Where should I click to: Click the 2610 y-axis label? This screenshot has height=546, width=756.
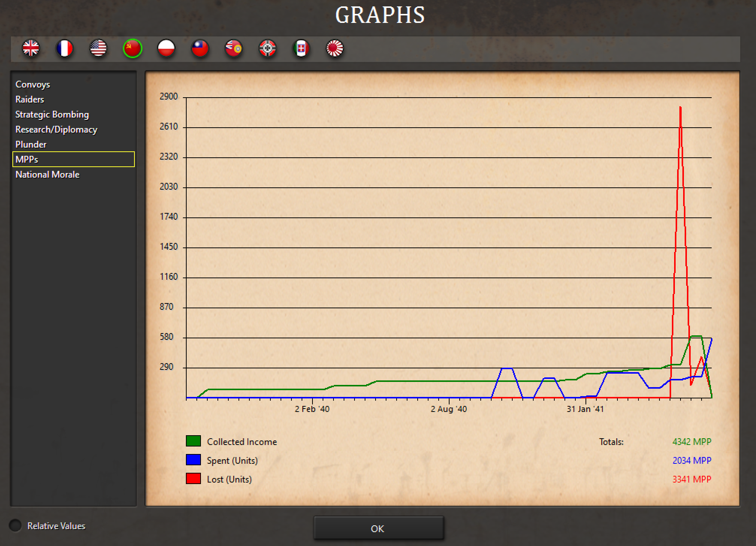point(169,127)
